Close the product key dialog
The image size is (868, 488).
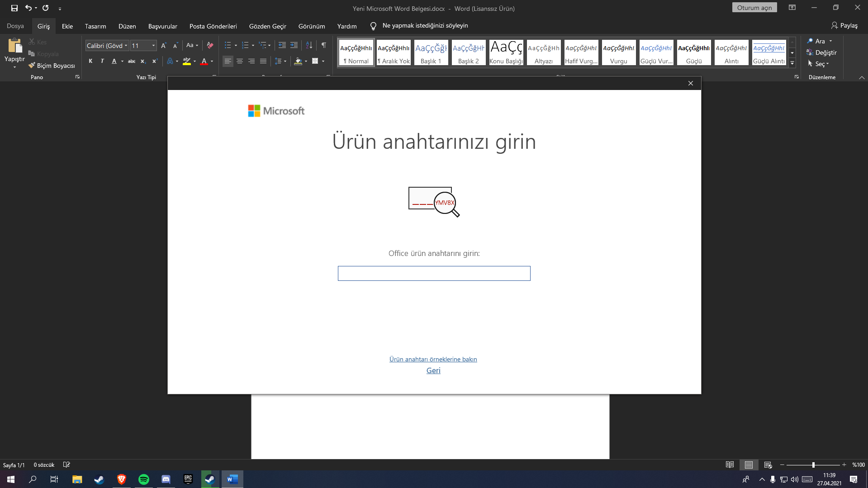coord(691,83)
